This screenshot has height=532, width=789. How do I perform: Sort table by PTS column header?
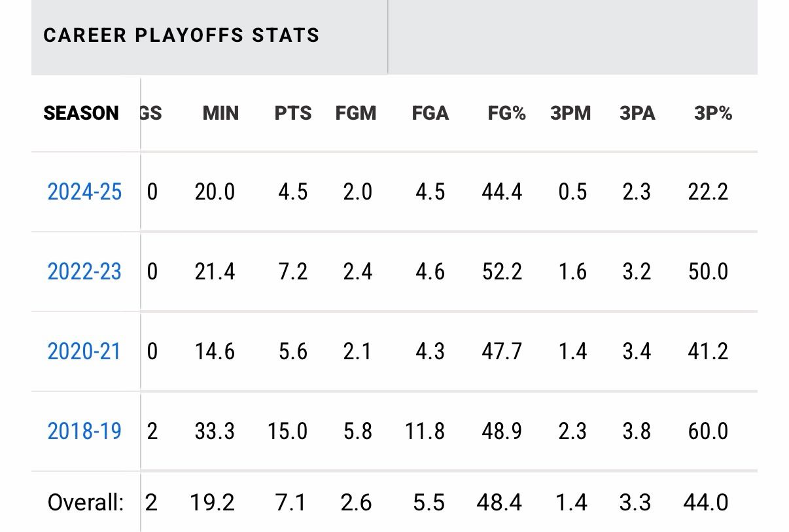[x=292, y=114]
